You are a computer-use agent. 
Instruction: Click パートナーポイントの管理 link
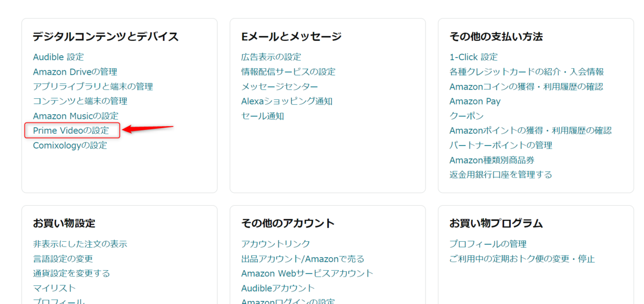tap(501, 146)
